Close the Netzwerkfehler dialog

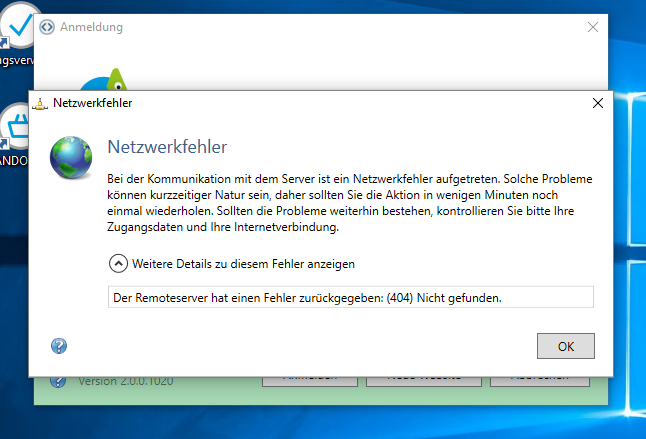pyautogui.click(x=598, y=103)
